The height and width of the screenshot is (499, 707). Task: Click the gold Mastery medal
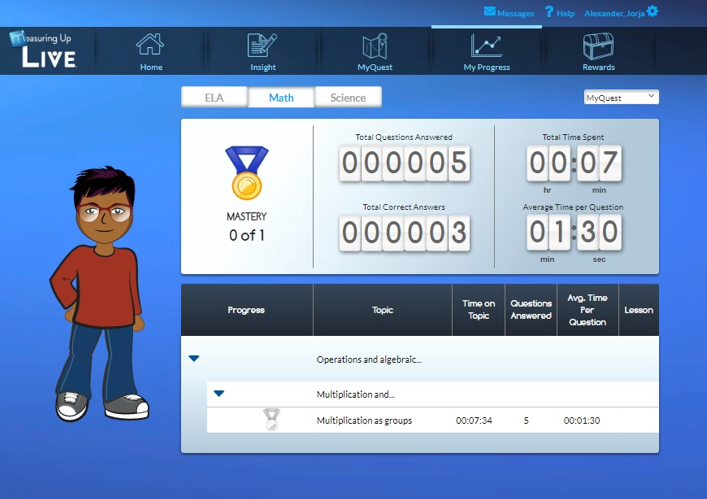coord(247,173)
